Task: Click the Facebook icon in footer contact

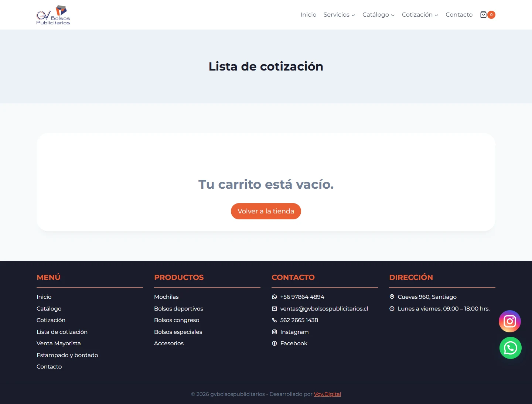Action: tap(274, 343)
